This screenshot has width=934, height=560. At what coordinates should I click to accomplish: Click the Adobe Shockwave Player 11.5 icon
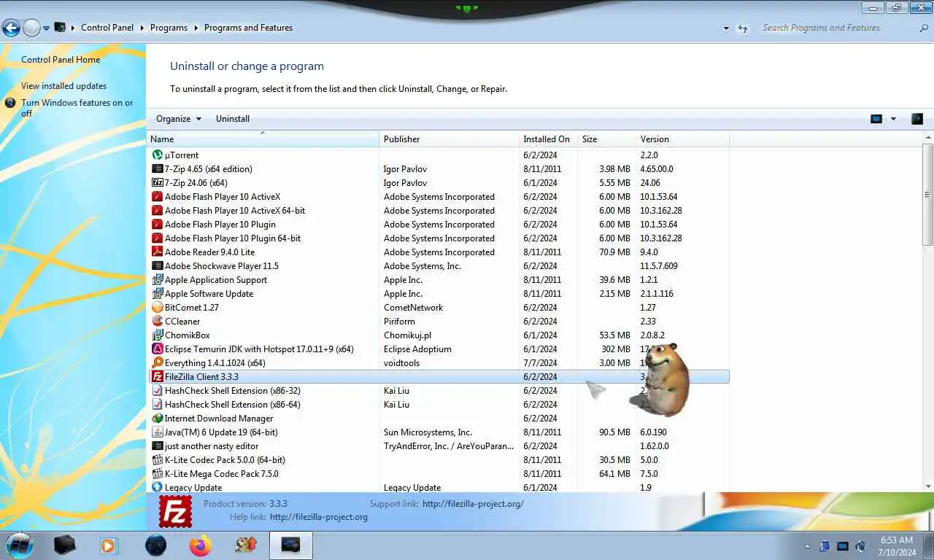[157, 265]
